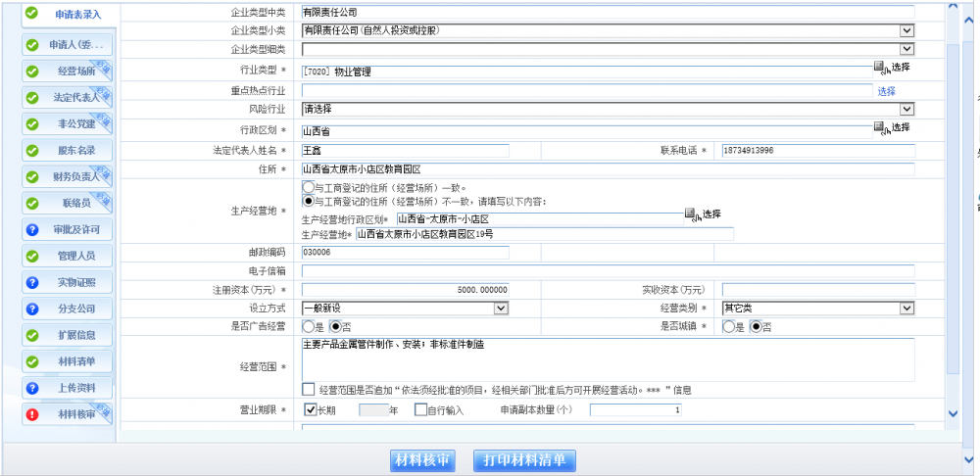The height and width of the screenshot is (476, 980).
Task: Switch to the 股东名录 tab
Action: pos(67,151)
